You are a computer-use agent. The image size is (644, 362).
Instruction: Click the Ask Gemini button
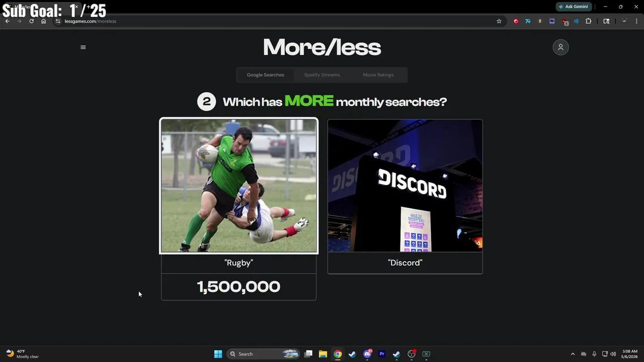pos(573,7)
